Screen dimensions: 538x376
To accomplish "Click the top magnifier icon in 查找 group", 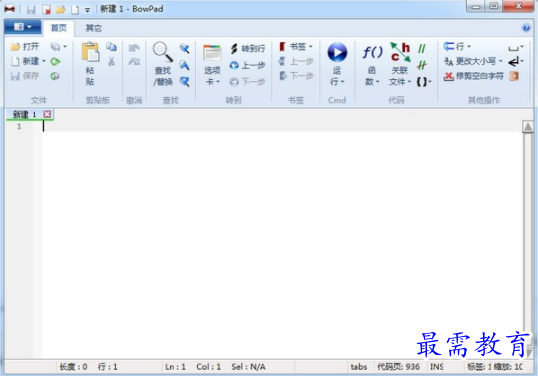I will (184, 48).
